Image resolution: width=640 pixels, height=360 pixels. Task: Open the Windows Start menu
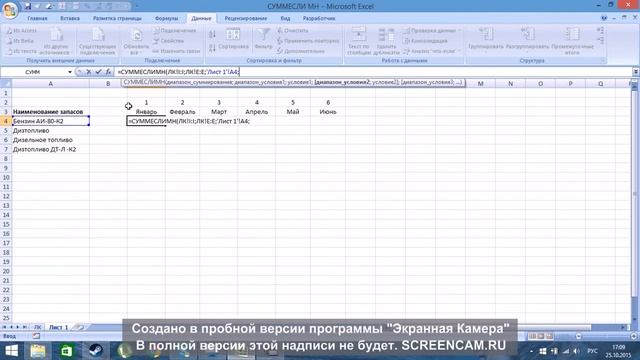coord(11,351)
